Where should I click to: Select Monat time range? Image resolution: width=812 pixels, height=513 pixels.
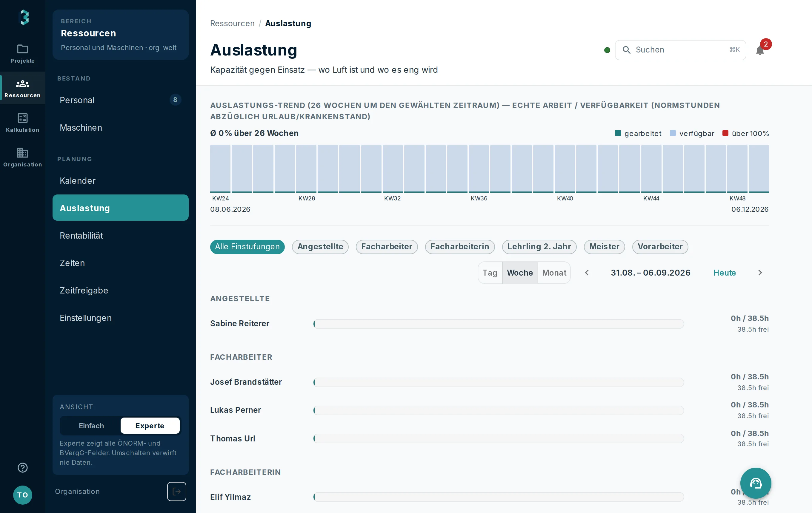554,273
